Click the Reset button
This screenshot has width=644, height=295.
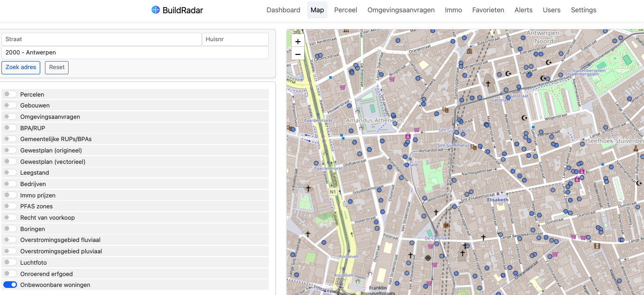[x=57, y=67]
